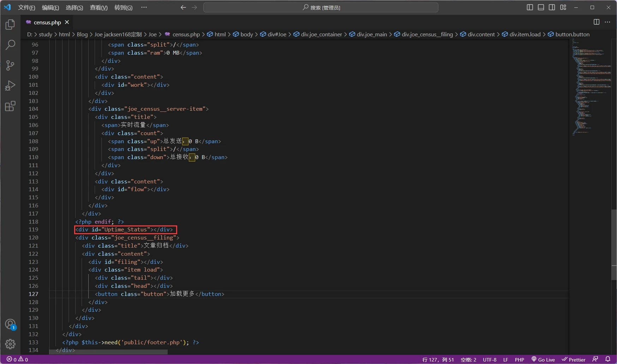This screenshot has width=617, height=364.
Task: Change the indentation setting 空格: 2
Action: pos(468,359)
